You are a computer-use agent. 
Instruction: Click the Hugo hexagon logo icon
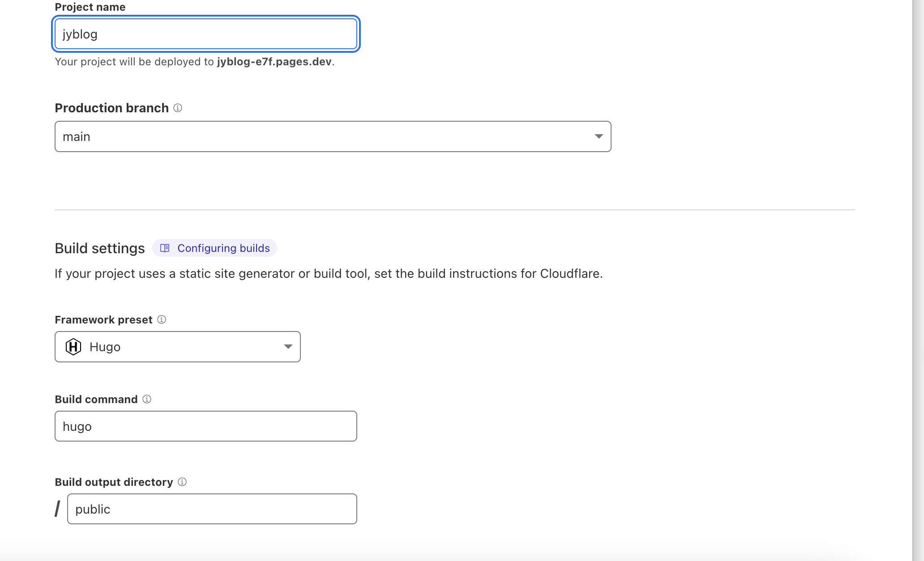point(73,347)
